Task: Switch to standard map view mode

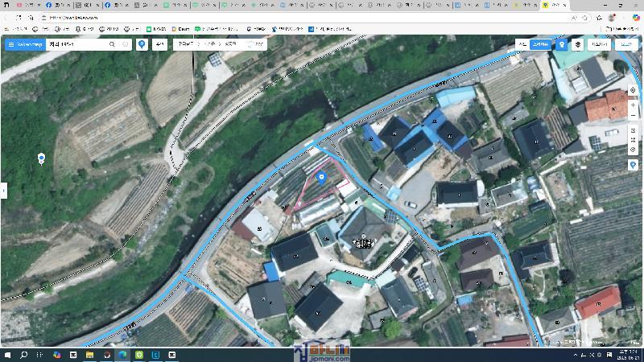Action: (x=522, y=45)
